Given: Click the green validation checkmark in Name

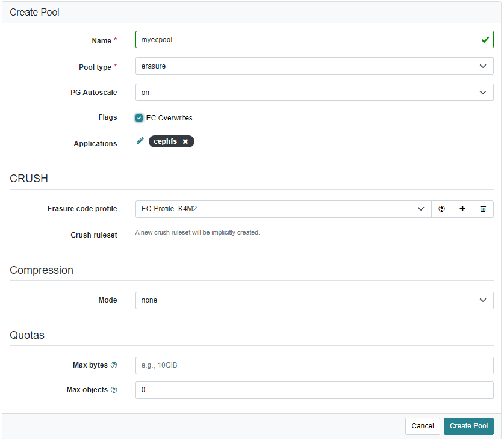Looking at the screenshot, I should [x=485, y=40].
